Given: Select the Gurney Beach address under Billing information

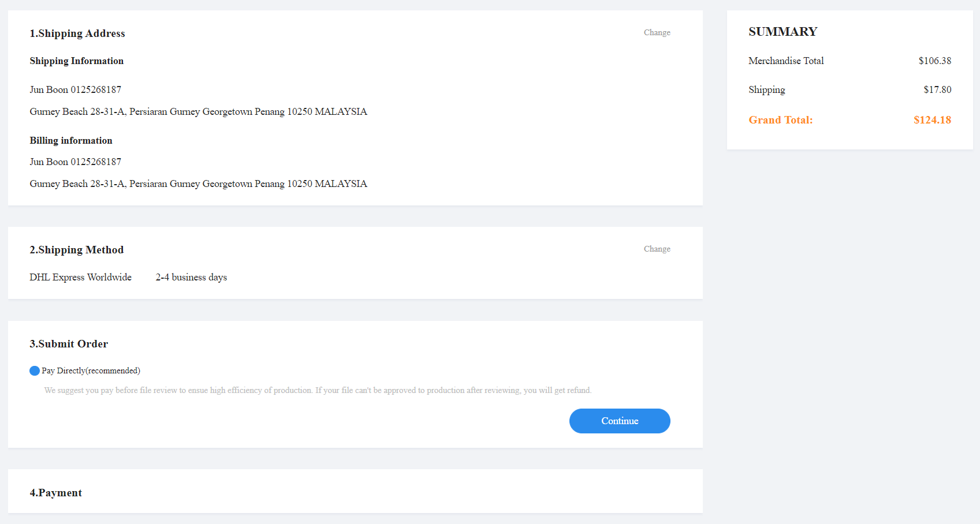Looking at the screenshot, I should [198, 184].
